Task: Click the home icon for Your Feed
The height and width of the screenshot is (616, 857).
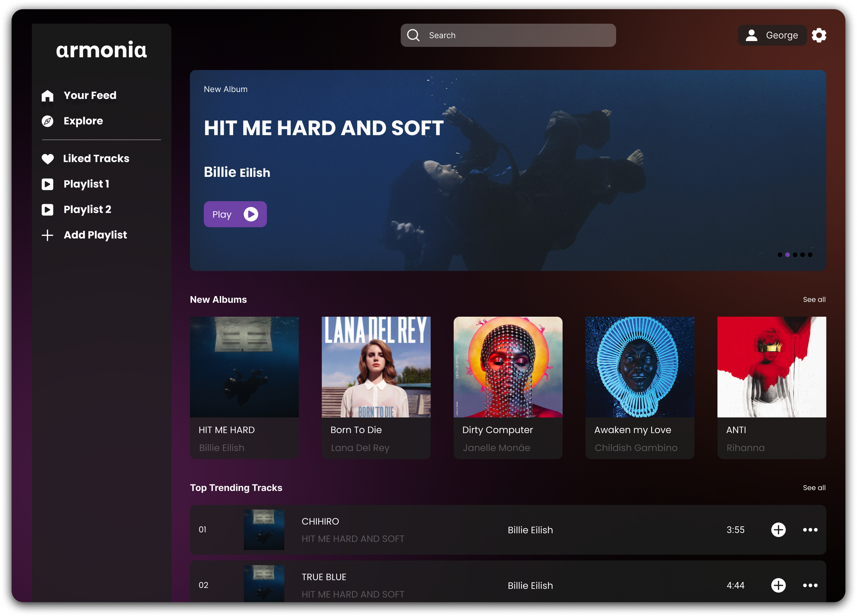Action: pos(48,96)
